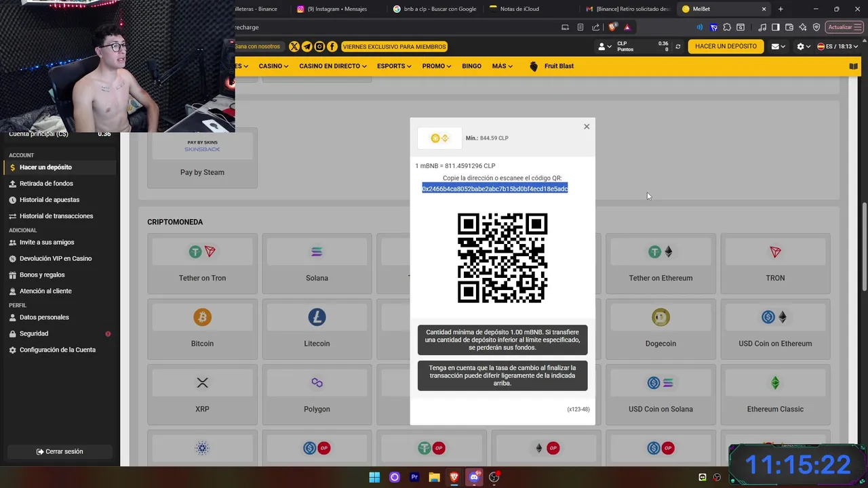This screenshot has width=868, height=488.
Task: Open Configuración de la Cuenta
Action: tap(60, 350)
